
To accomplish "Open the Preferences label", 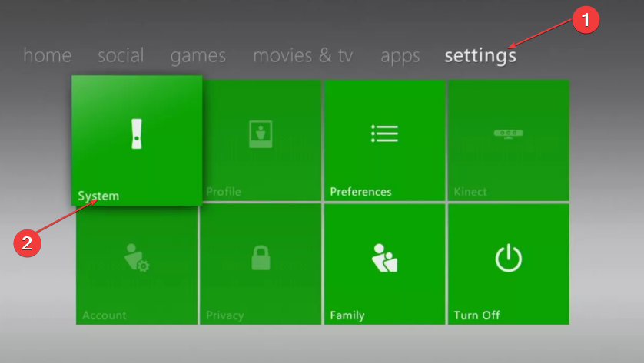I will 360,192.
